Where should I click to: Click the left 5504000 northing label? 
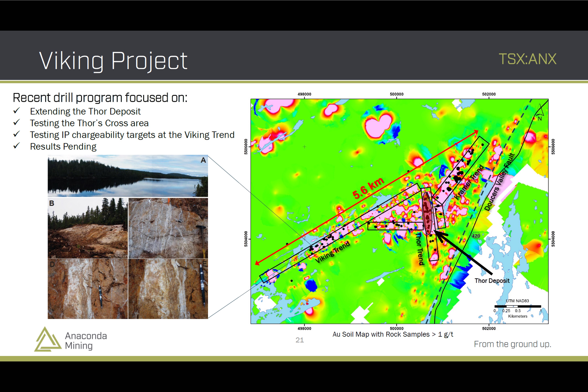(x=246, y=239)
